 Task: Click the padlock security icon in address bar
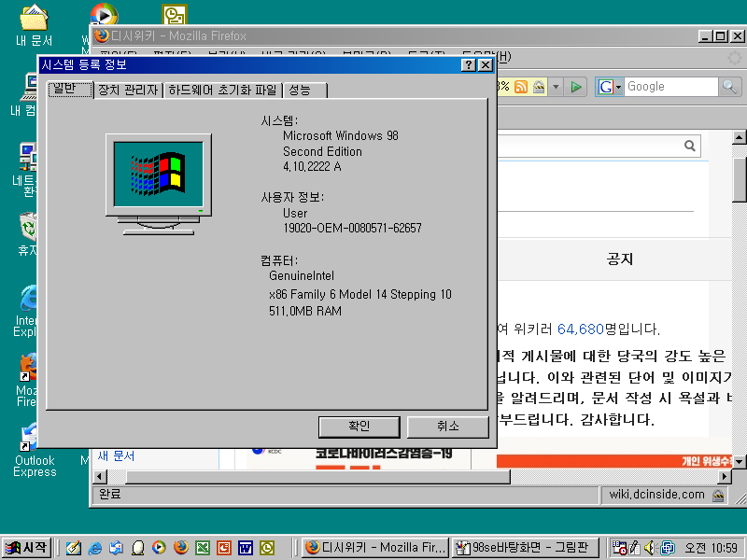[x=538, y=87]
